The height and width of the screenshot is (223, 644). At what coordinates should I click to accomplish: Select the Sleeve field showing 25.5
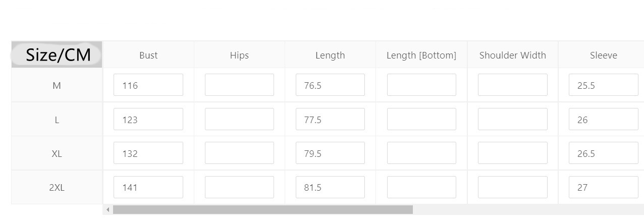click(603, 85)
